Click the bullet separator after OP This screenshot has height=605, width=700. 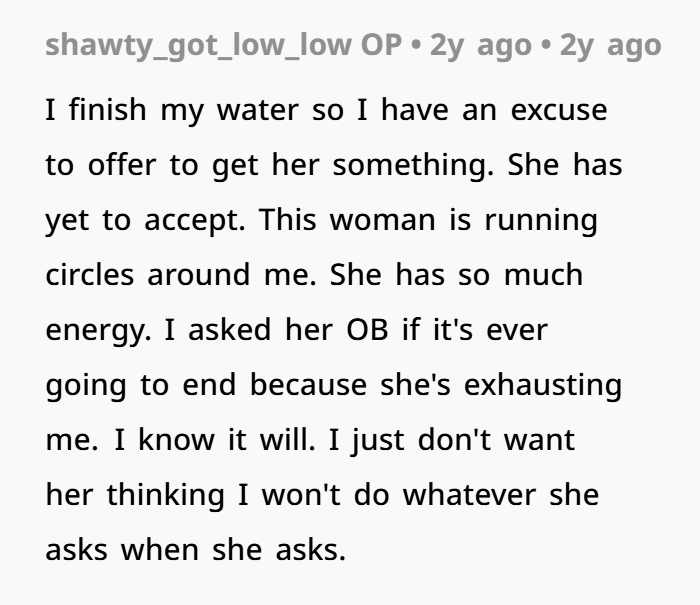coord(416,46)
